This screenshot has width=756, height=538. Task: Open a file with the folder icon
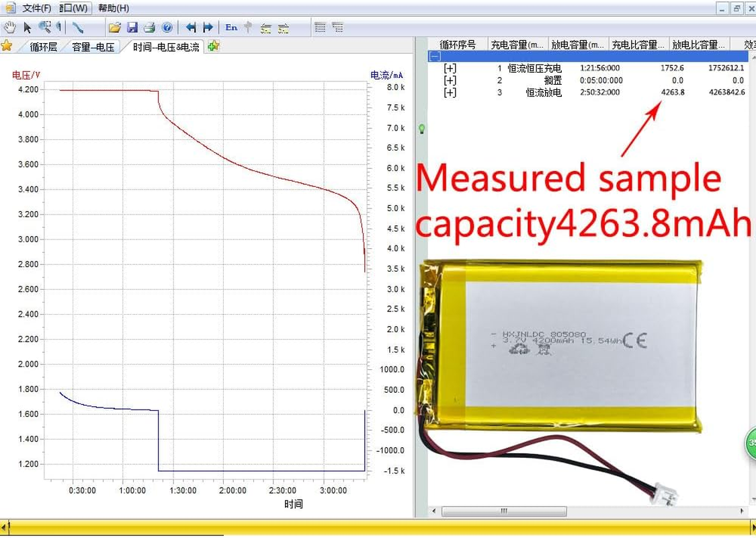coord(114,27)
